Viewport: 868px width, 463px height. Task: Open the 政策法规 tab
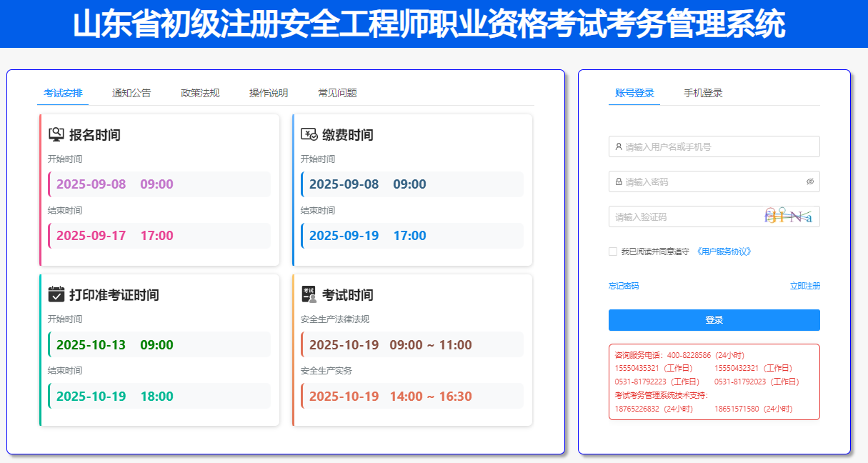[200, 93]
